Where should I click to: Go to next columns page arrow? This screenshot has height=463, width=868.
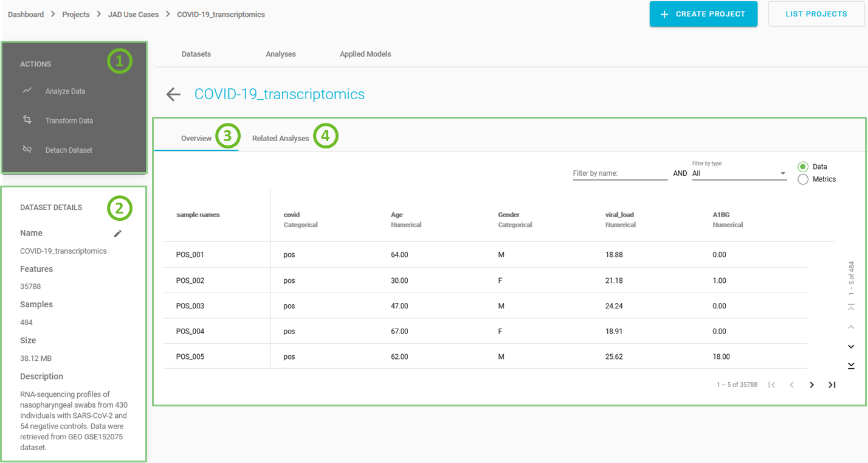click(811, 385)
